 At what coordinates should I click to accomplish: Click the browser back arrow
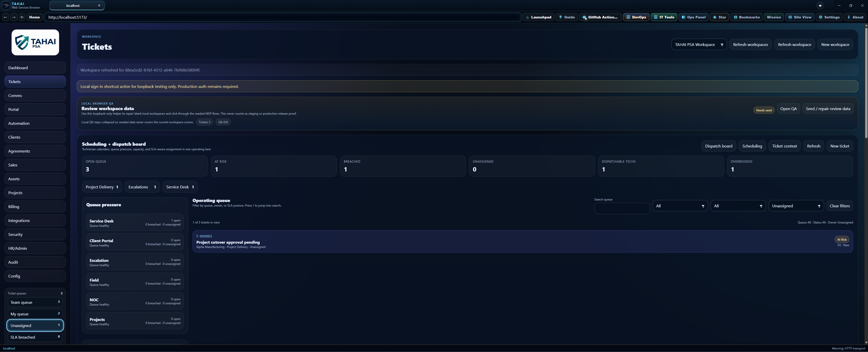[5, 17]
